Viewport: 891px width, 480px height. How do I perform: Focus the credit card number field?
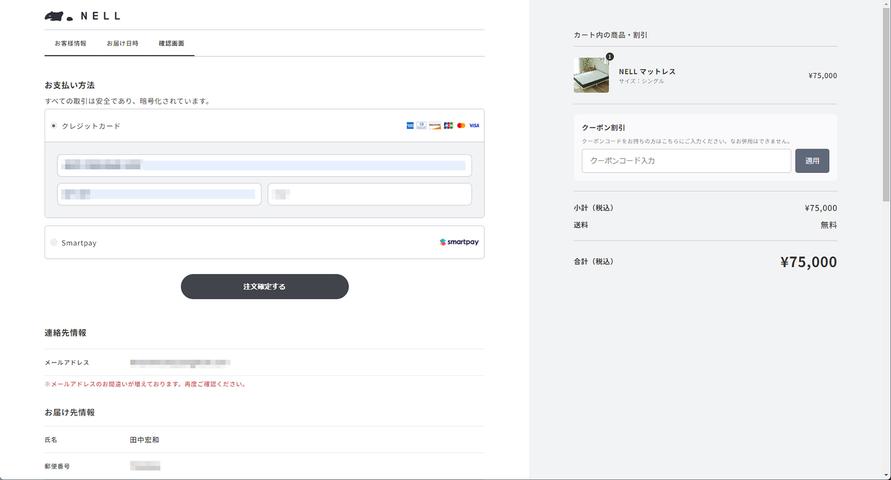click(x=264, y=165)
